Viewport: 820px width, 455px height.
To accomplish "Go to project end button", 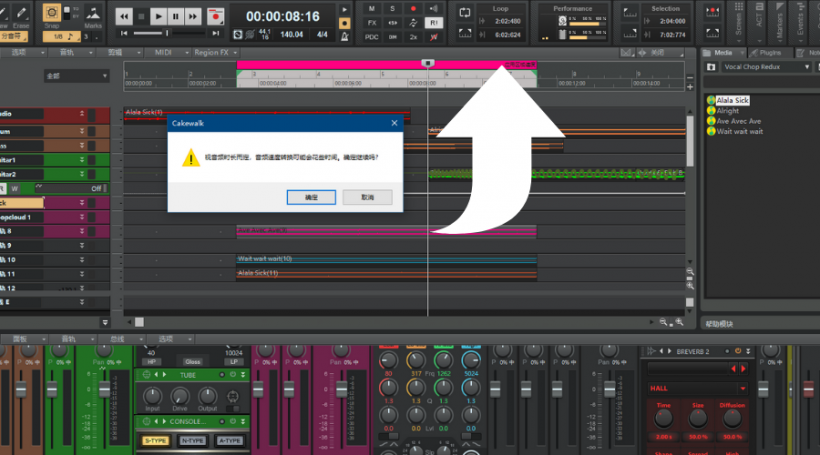I will [215, 33].
